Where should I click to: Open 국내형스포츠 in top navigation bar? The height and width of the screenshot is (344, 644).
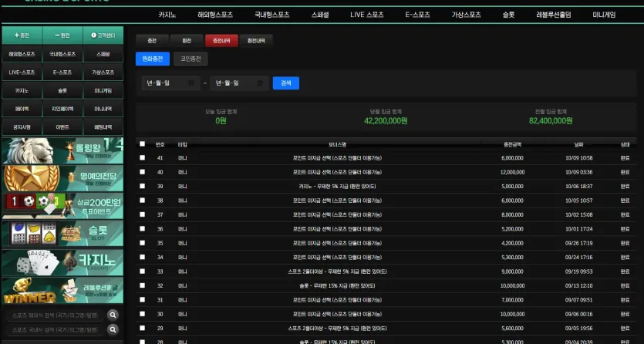(272, 15)
